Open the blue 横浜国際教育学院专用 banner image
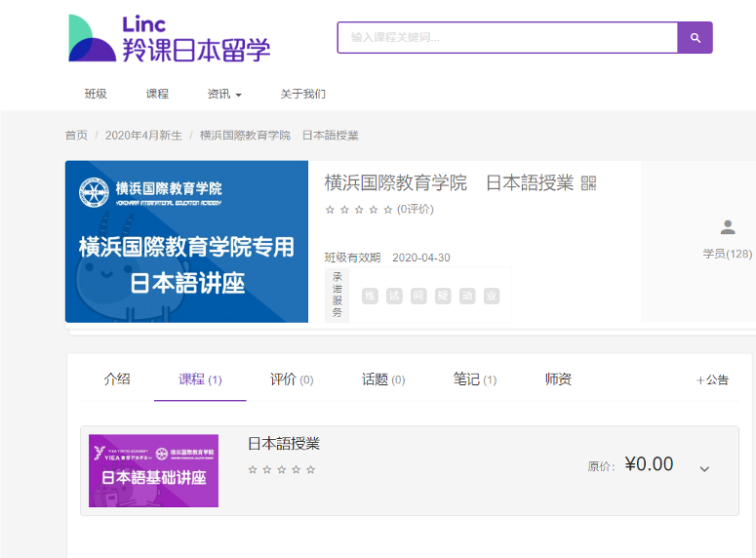Image resolution: width=756 pixels, height=558 pixels. [x=186, y=242]
